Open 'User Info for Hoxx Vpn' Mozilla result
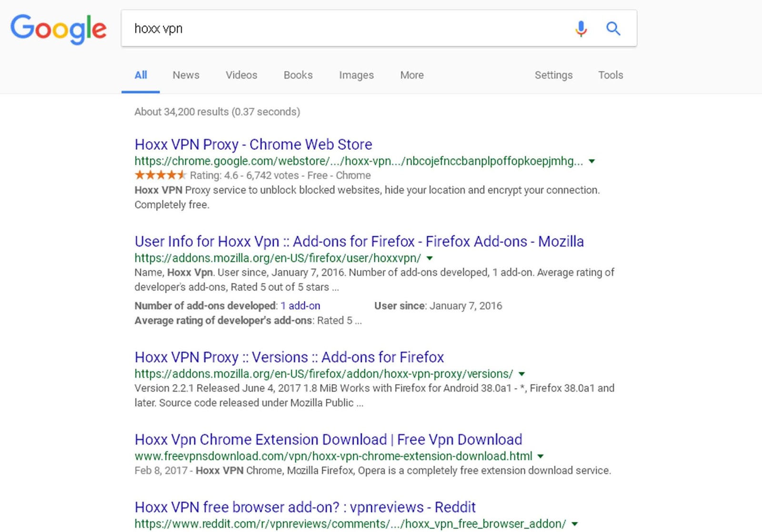 359,241
